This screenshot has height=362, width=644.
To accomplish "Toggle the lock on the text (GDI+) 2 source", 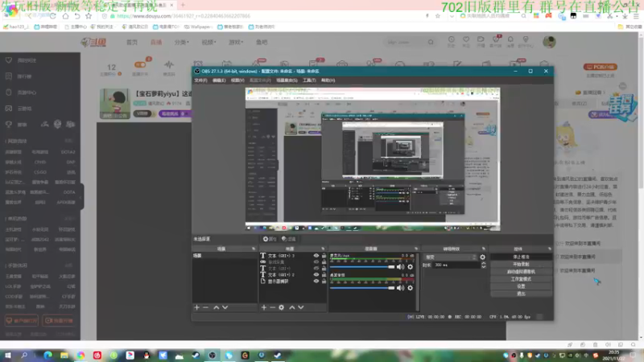I will click(324, 275).
